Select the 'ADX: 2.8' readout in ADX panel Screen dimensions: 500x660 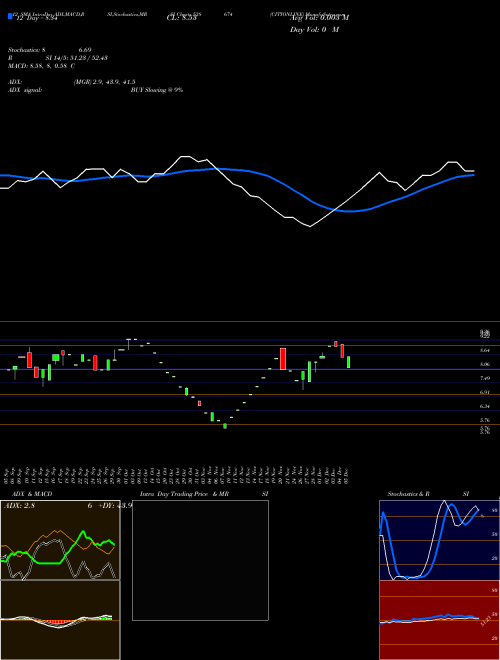[x=19, y=506]
